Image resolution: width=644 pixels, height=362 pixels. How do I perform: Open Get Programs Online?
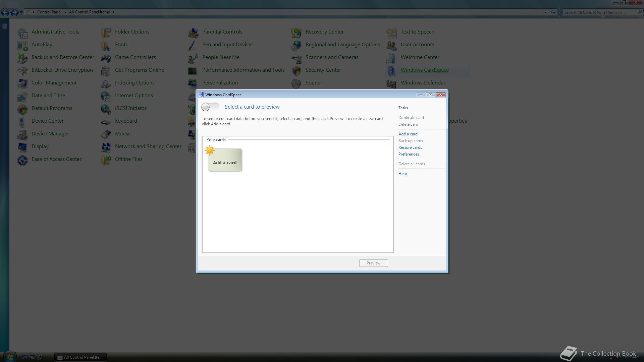(x=139, y=70)
